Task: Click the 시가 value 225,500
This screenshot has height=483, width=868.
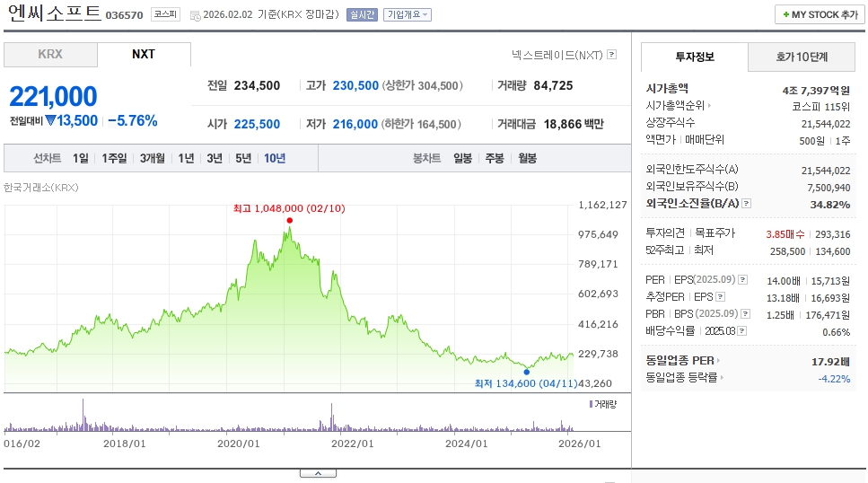Action: (x=257, y=125)
